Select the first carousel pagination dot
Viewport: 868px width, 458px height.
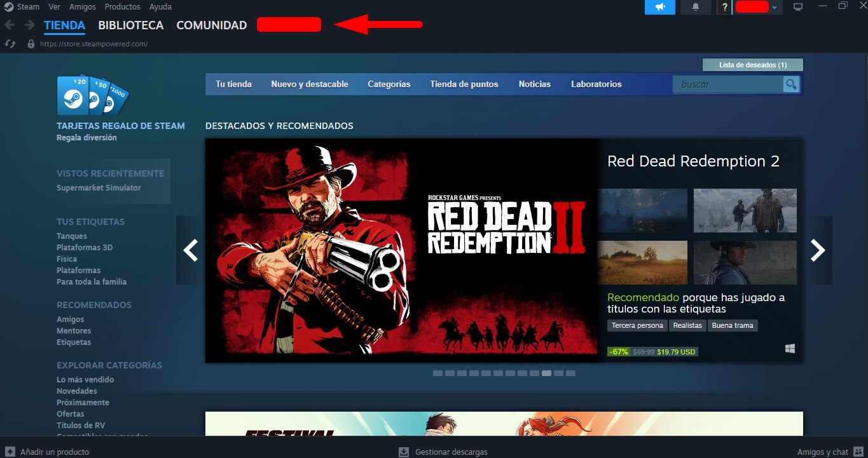point(437,374)
